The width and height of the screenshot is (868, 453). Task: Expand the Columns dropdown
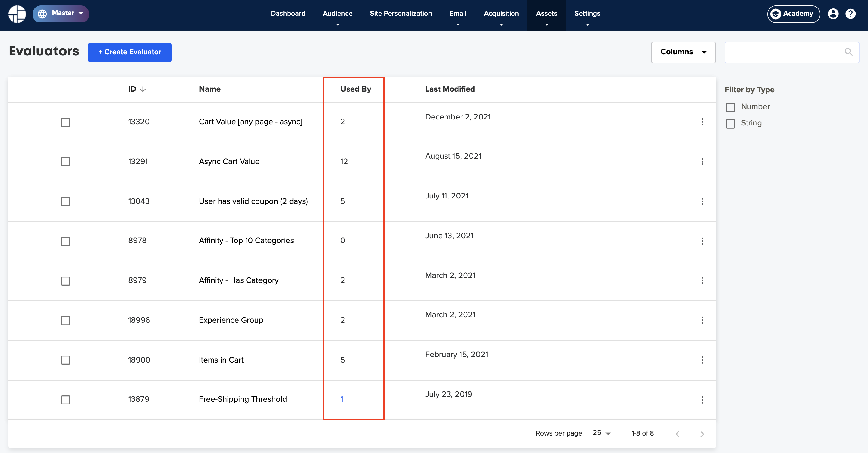(x=683, y=52)
